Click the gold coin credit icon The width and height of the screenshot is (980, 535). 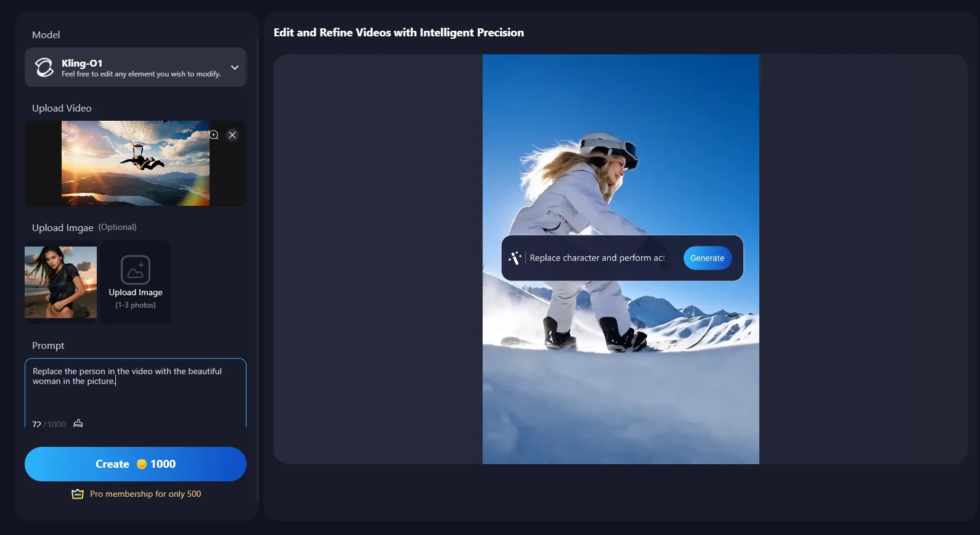tap(141, 464)
